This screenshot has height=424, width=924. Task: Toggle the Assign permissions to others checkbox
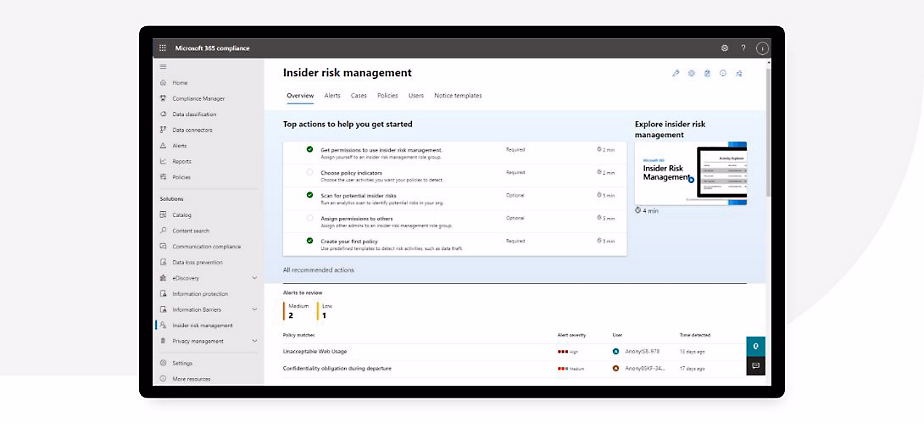tap(310, 218)
